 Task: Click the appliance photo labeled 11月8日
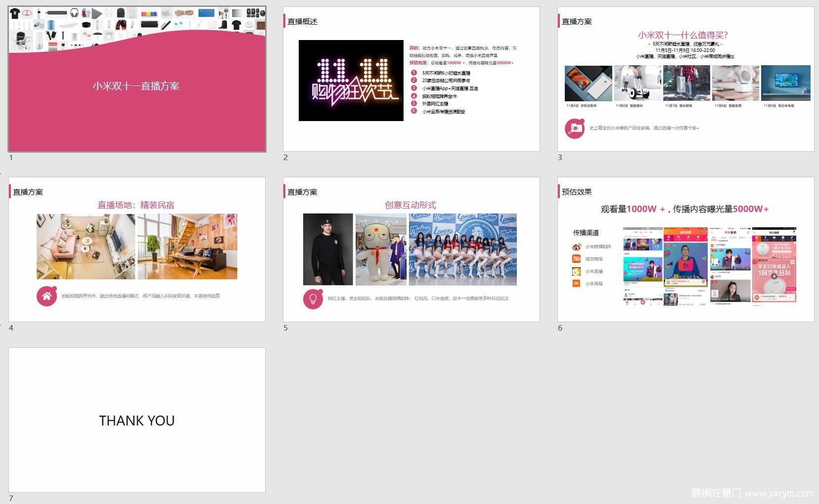[735, 83]
